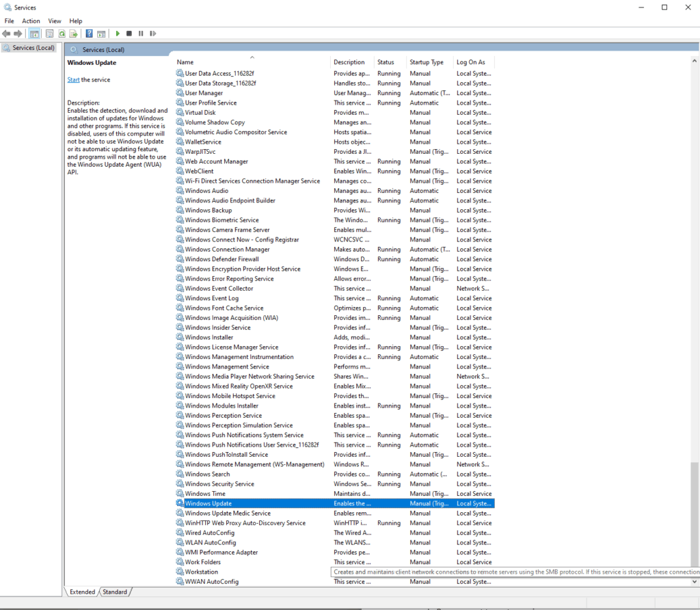This screenshot has height=610, width=700.
Task: Click gear icon of User Manager row
Action: [x=180, y=93]
